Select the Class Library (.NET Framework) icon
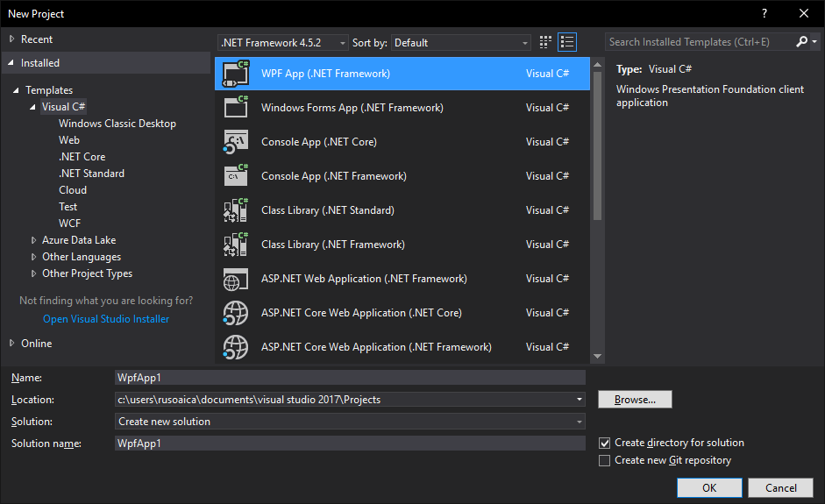 (x=236, y=244)
